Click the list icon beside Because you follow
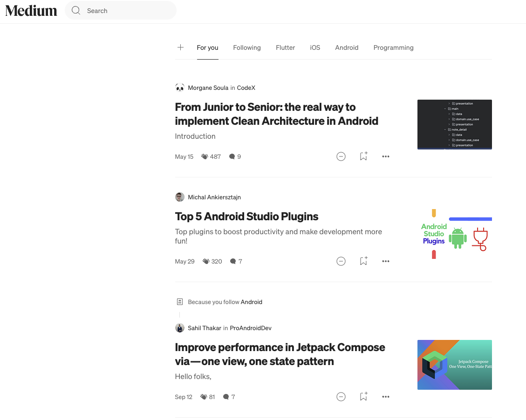The width and height of the screenshot is (526, 420). pos(180,302)
